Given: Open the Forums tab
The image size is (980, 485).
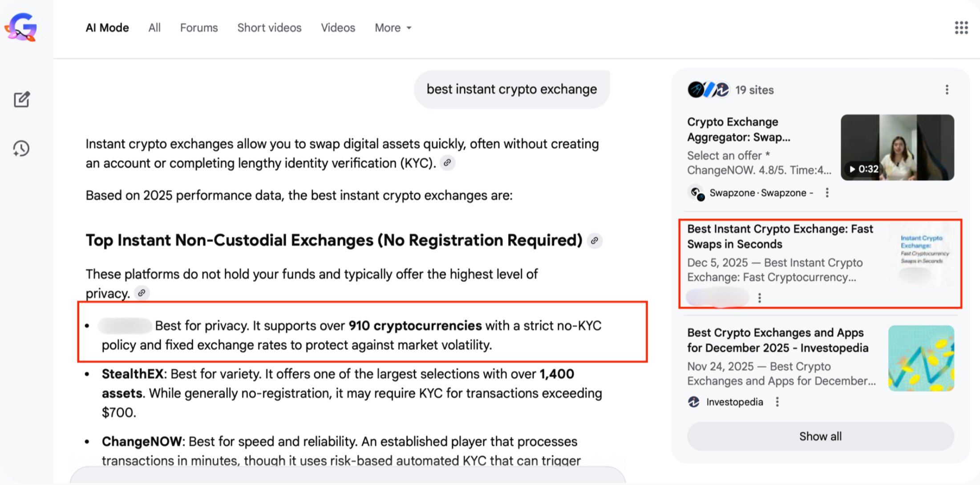Looking at the screenshot, I should point(199,28).
